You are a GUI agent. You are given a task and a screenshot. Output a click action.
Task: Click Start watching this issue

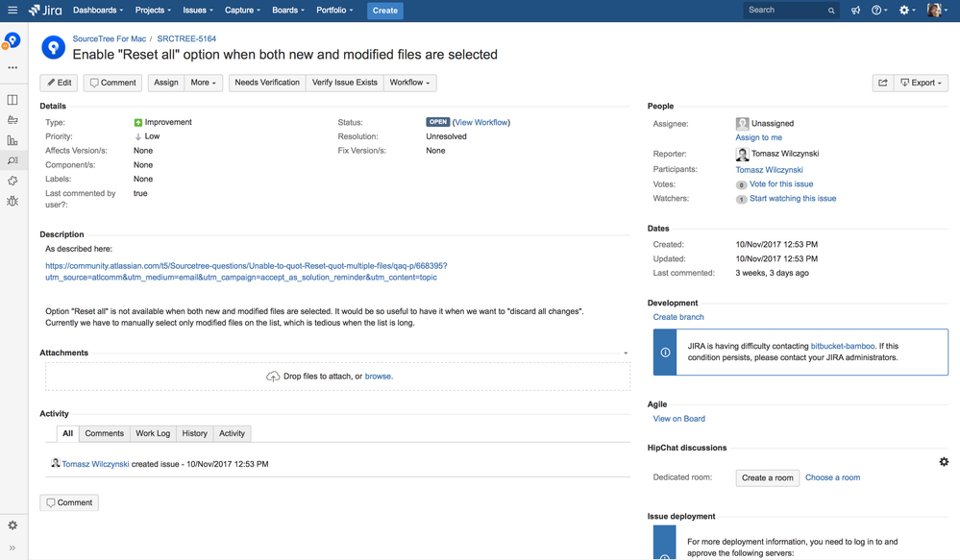[793, 198]
